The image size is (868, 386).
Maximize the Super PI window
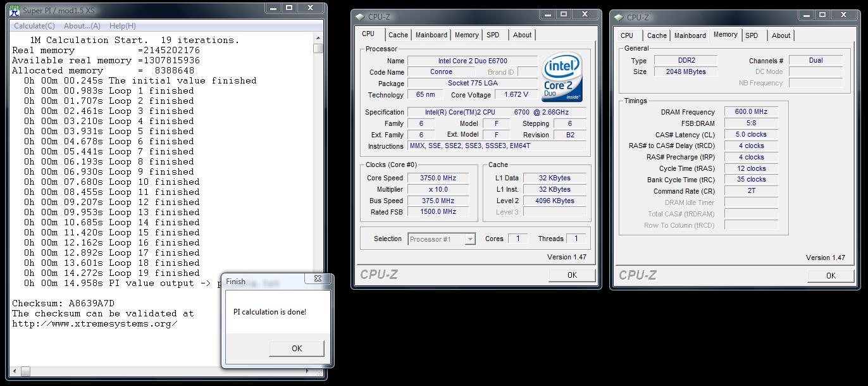click(x=289, y=8)
